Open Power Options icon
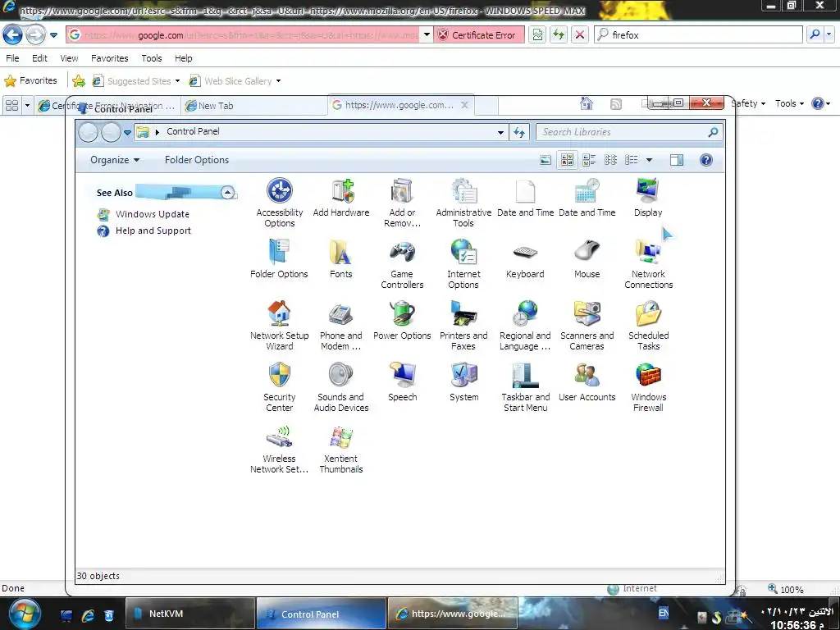840x630 pixels. pos(402,321)
